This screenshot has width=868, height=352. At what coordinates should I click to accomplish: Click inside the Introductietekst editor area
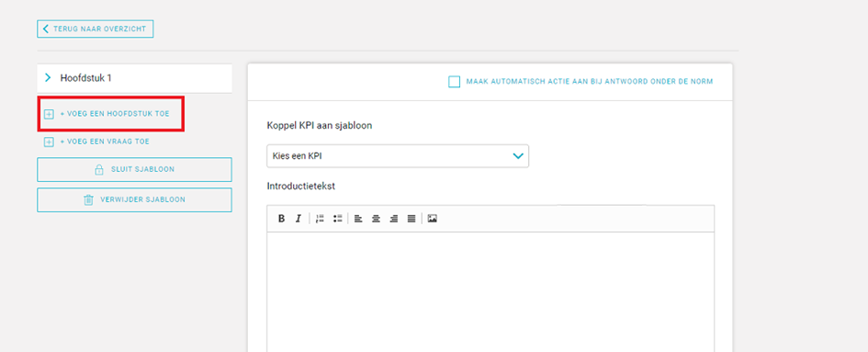pos(490,291)
